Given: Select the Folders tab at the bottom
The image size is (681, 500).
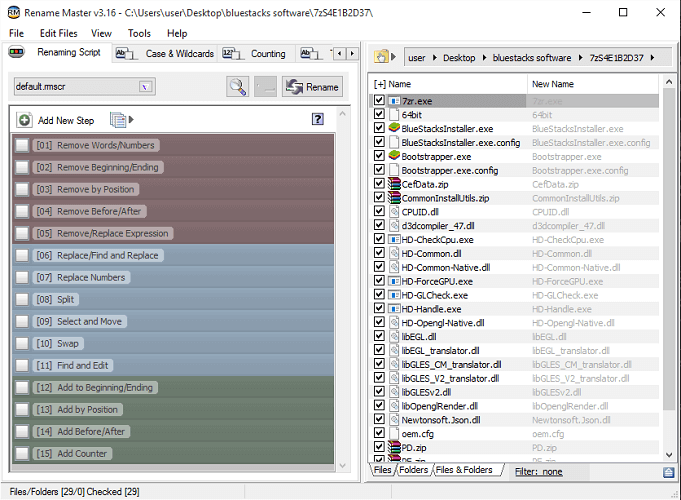Looking at the screenshot, I should (x=413, y=470).
